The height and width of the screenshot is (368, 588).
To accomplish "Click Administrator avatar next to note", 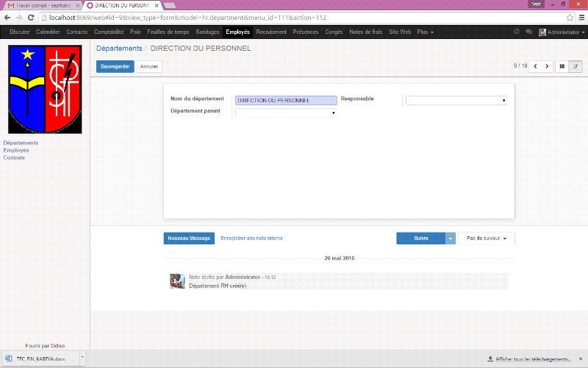I will point(177,281).
